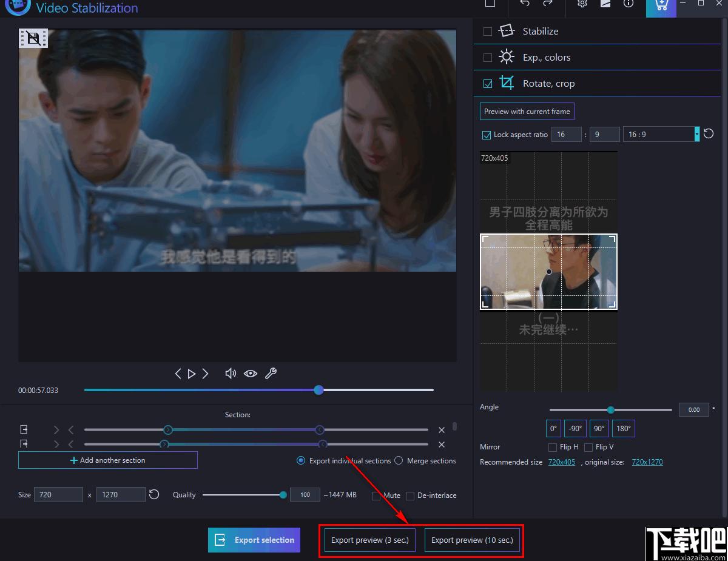Play the video preview
Viewport: 728px width, 561px height.
pyautogui.click(x=192, y=374)
